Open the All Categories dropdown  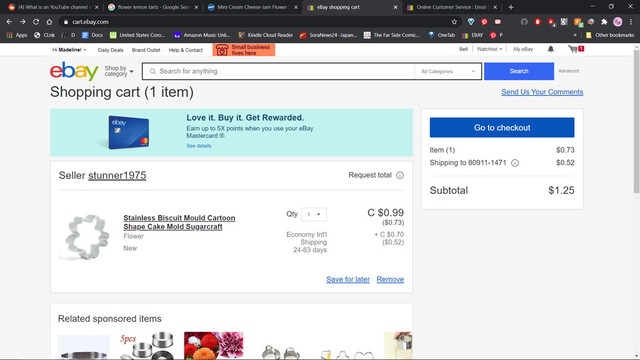(x=448, y=71)
